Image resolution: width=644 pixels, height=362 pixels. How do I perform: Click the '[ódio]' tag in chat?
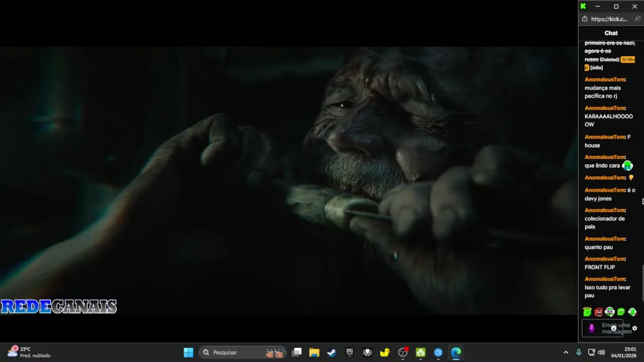point(596,68)
